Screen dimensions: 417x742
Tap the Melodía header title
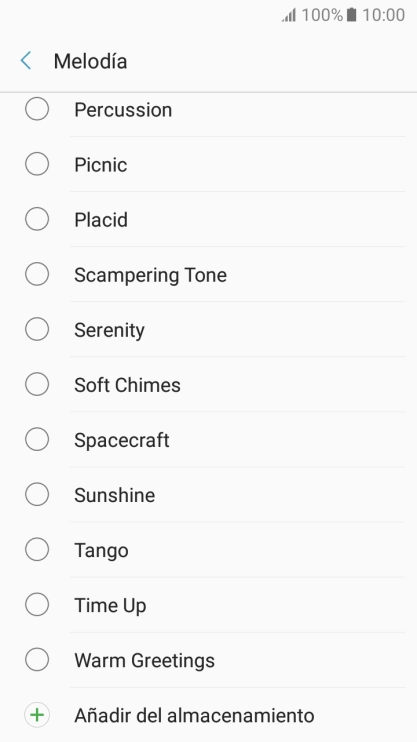point(90,61)
